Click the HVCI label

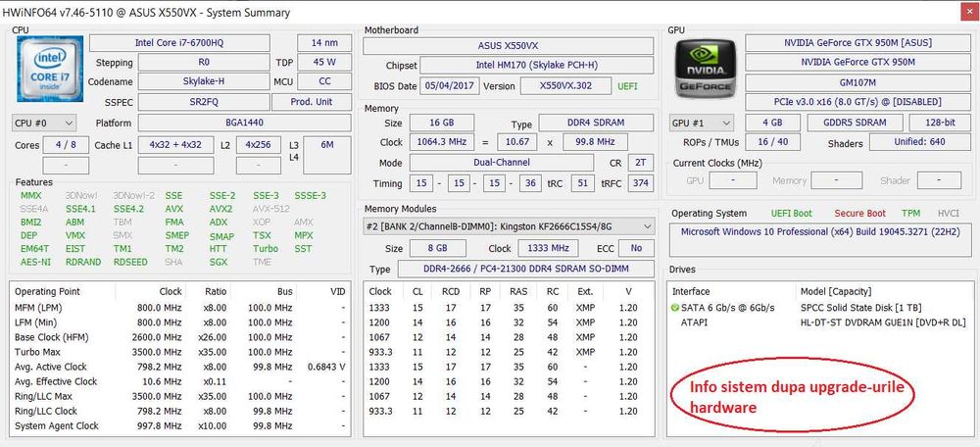click(x=948, y=214)
